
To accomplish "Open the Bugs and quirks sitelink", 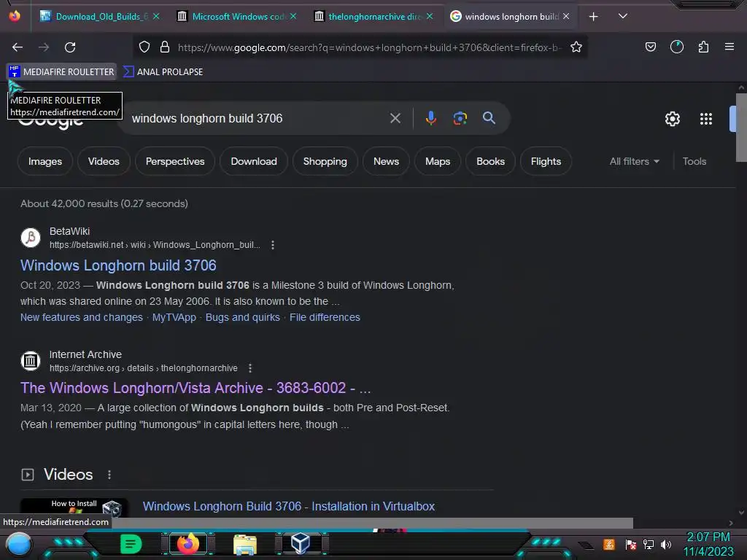I will (242, 317).
